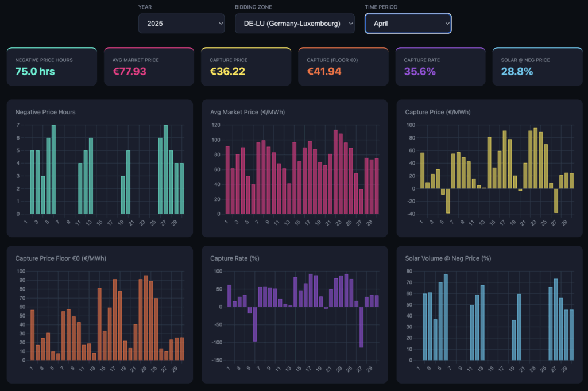This screenshot has width=588, height=391.
Task: Click the day 13 bar in Negative Price Hours chart
Action: coord(91,176)
